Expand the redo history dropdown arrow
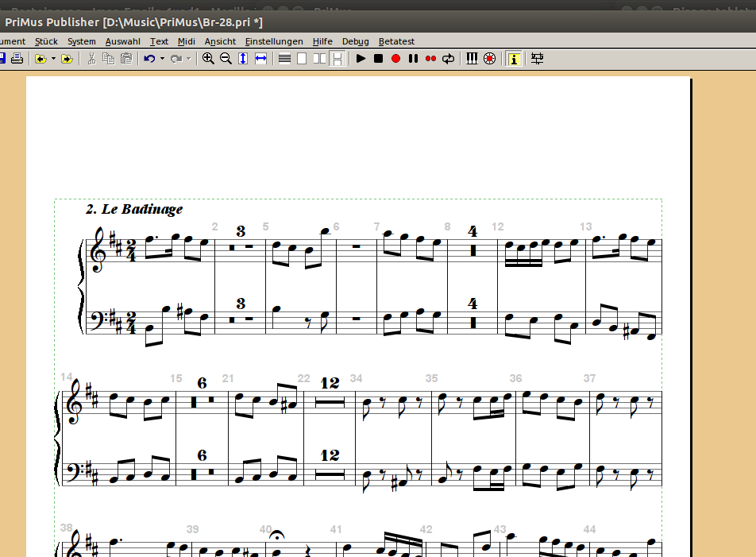This screenshot has height=557, width=756. point(189,59)
